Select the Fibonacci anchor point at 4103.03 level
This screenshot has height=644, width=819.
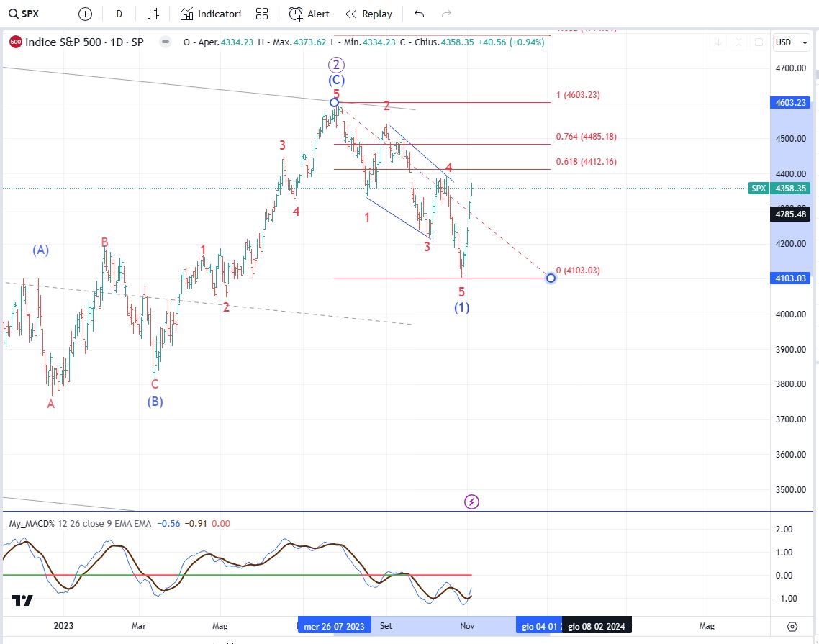[551, 278]
